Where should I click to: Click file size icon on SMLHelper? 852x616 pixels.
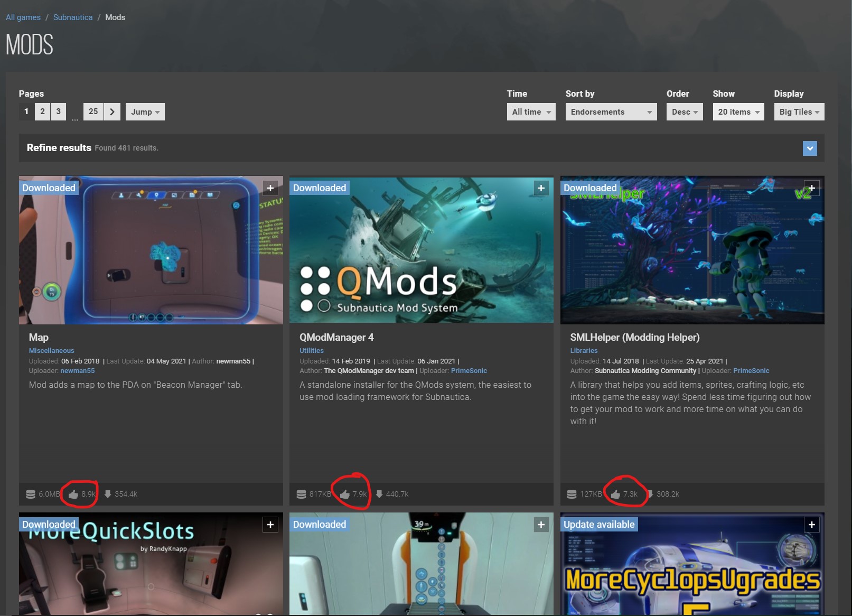click(572, 494)
